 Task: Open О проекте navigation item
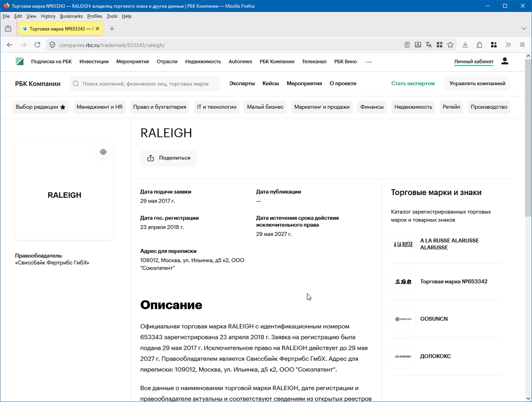(343, 83)
